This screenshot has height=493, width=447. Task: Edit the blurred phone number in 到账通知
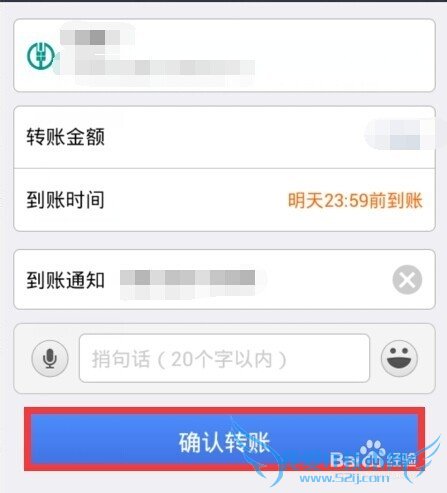pyautogui.click(x=188, y=282)
